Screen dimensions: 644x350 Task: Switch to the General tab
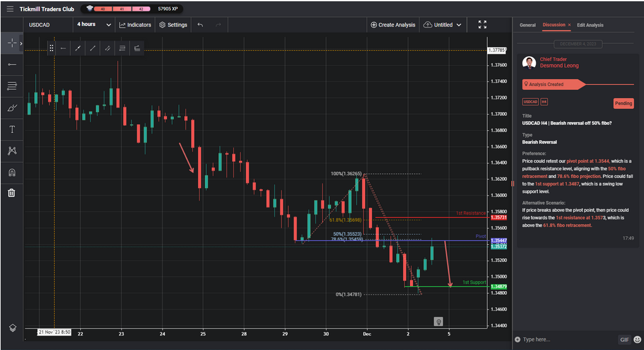(528, 25)
